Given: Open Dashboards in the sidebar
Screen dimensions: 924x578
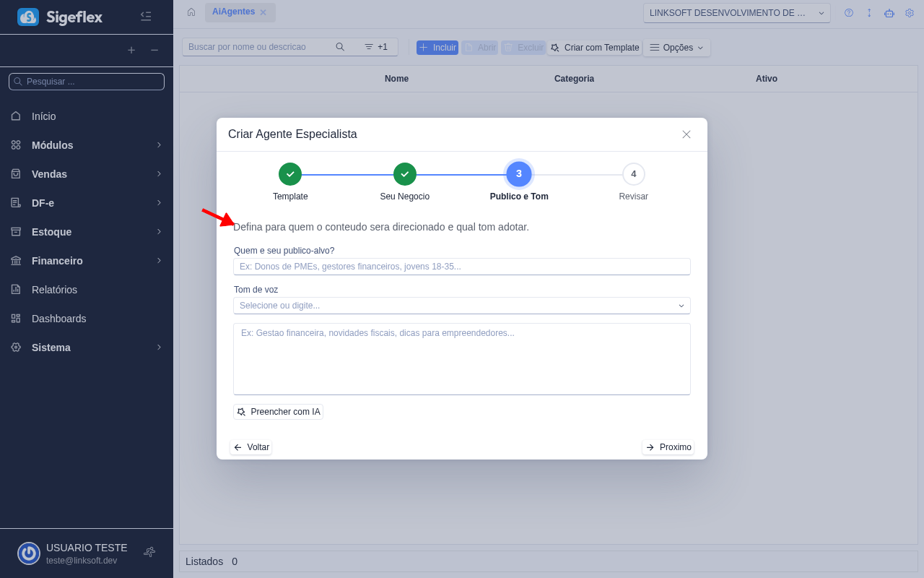Looking at the screenshot, I should pos(59,319).
